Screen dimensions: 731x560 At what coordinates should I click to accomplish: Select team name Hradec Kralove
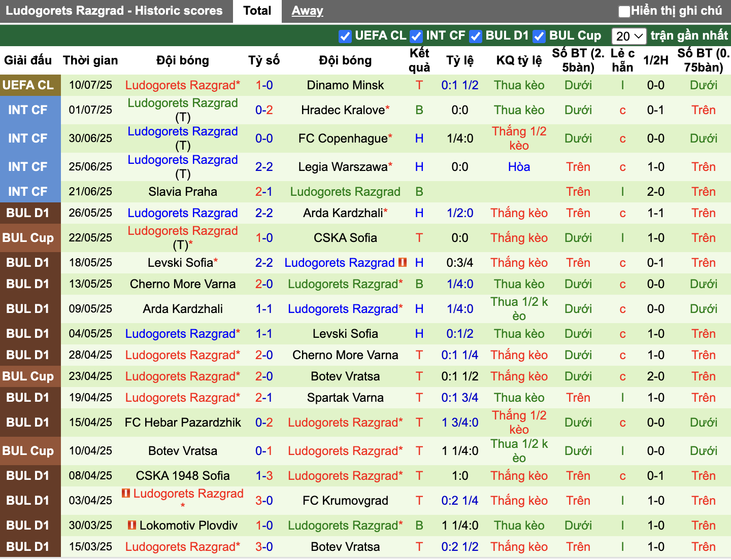pos(343,110)
